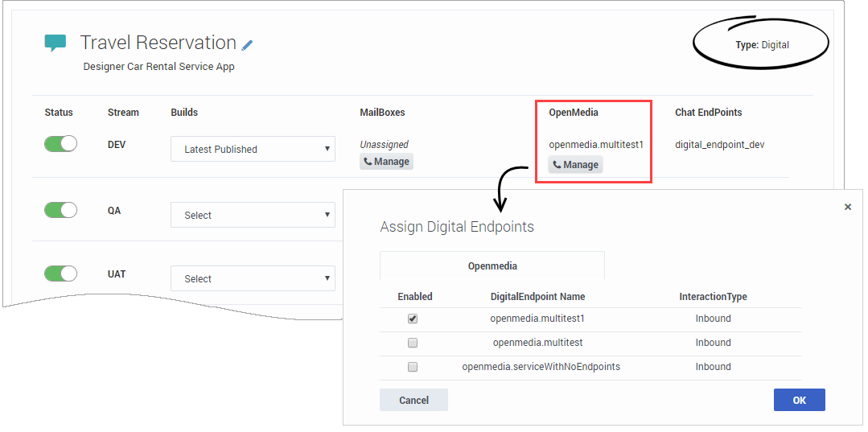Click the Travel Reservation application title
This screenshot has width=868, height=432.
click(158, 43)
